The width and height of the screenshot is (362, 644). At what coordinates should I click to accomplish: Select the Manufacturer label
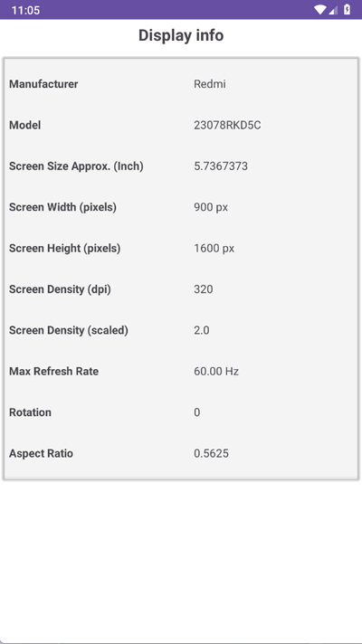tap(43, 84)
